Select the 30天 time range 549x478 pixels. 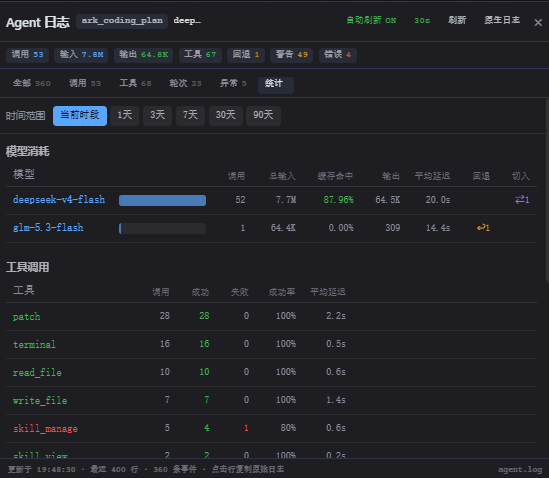(225, 116)
